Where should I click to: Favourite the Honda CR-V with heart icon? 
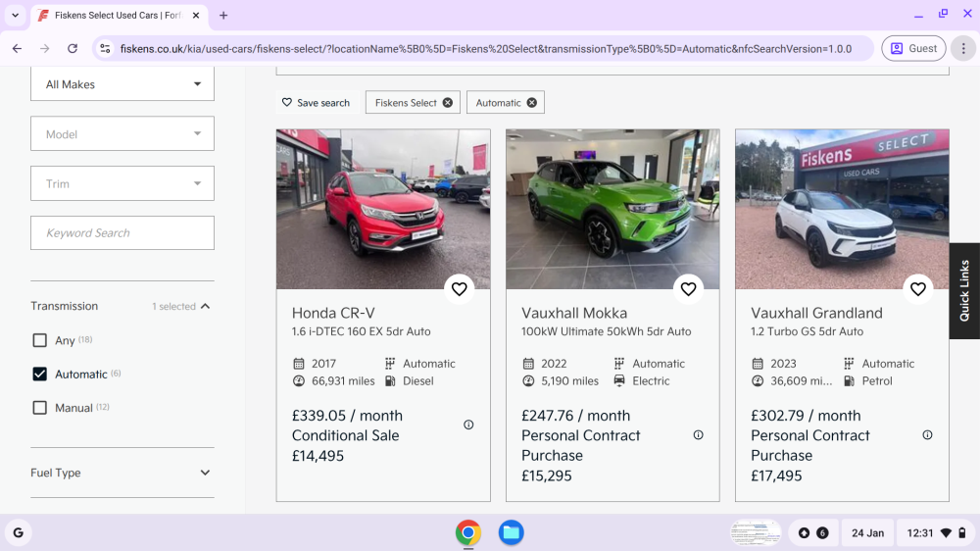(460, 289)
